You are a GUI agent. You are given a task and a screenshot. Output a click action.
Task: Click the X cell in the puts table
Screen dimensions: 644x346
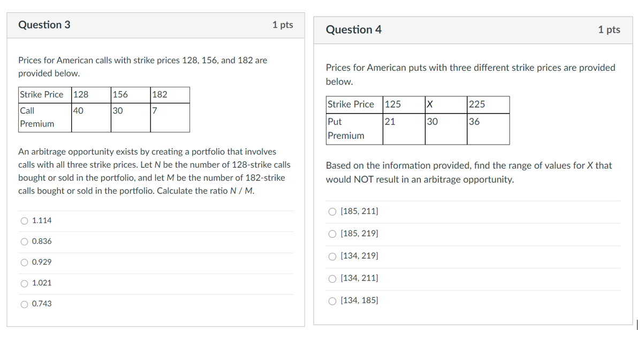[445, 104]
